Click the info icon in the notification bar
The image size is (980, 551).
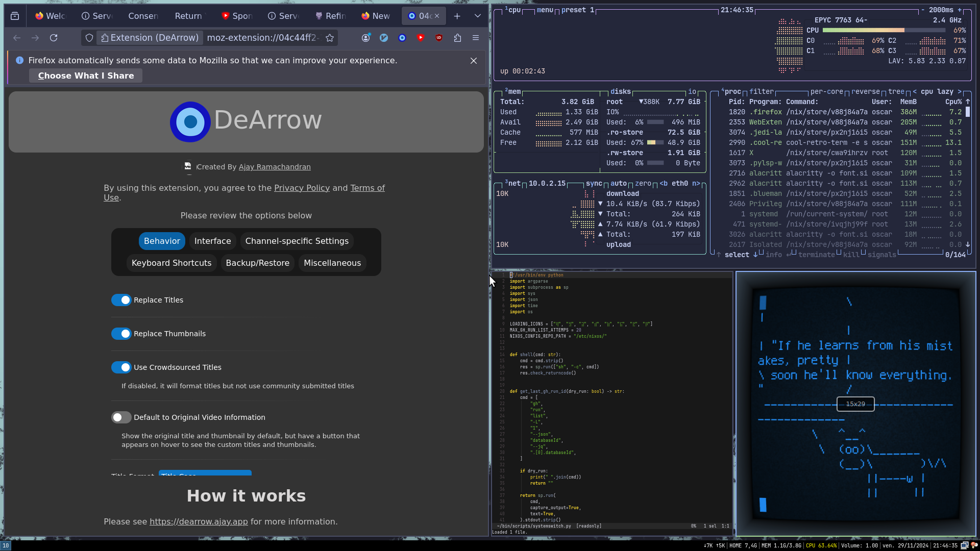click(19, 60)
